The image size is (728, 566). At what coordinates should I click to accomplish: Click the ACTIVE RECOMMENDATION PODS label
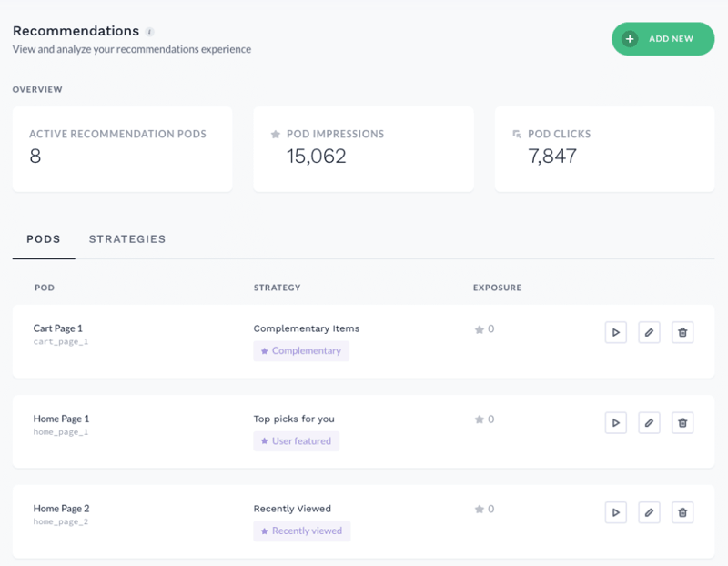117,134
